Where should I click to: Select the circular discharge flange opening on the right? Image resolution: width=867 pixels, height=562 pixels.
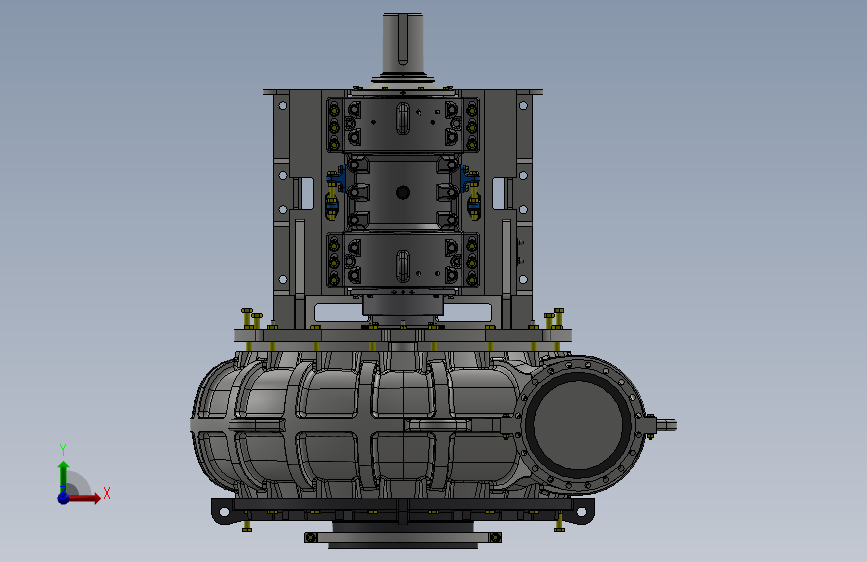(578, 425)
